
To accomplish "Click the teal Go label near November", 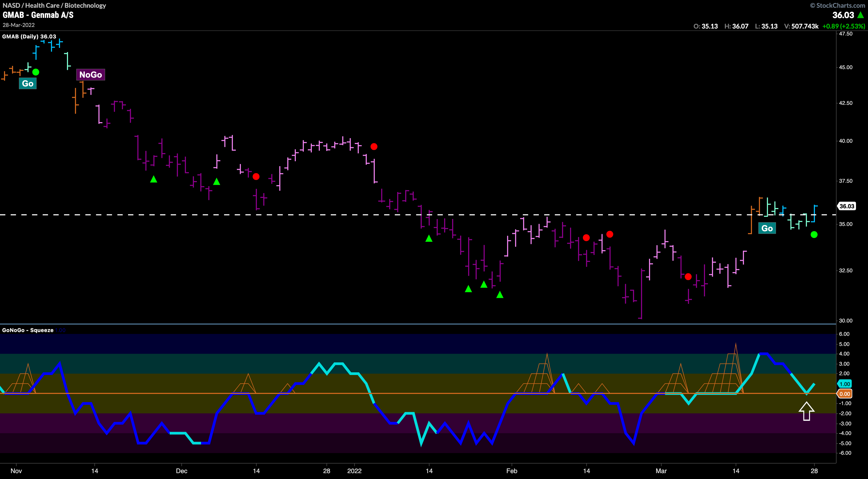I will tap(28, 83).
